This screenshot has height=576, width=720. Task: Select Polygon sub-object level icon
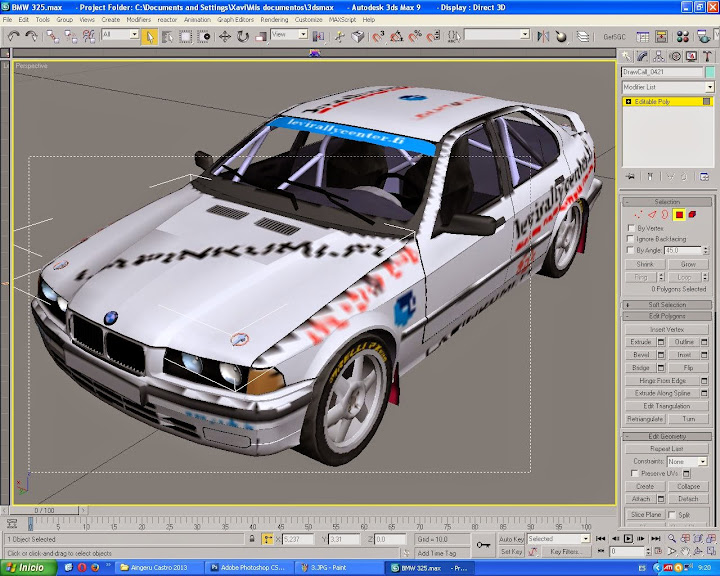click(679, 215)
